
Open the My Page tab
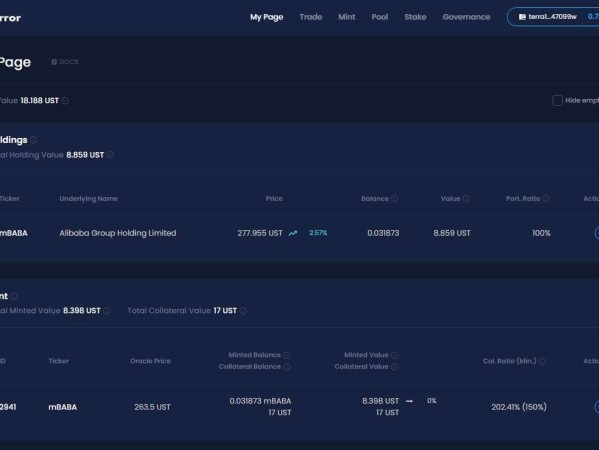pos(266,17)
